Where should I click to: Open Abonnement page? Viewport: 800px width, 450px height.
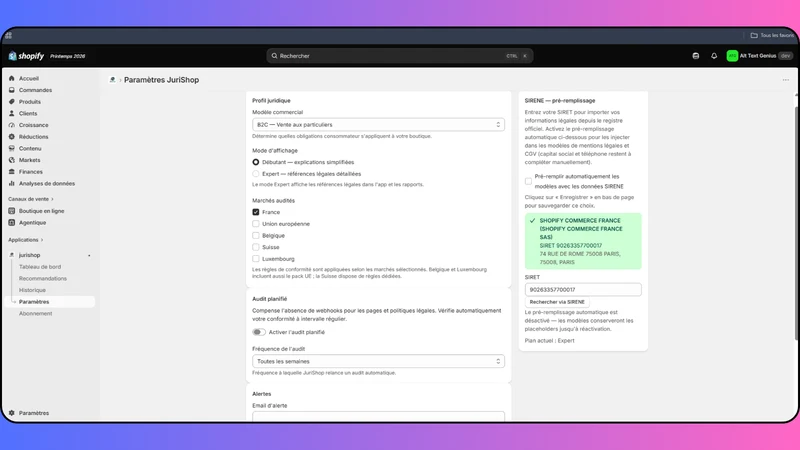(x=36, y=314)
